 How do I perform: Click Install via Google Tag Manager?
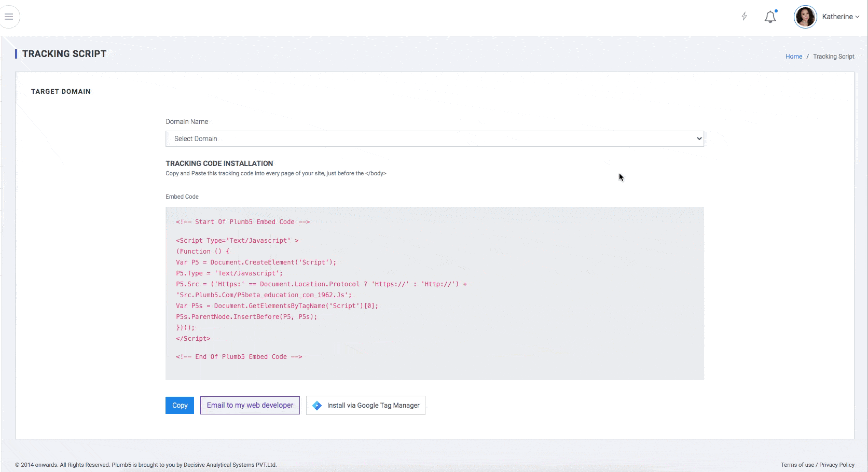pyautogui.click(x=365, y=405)
